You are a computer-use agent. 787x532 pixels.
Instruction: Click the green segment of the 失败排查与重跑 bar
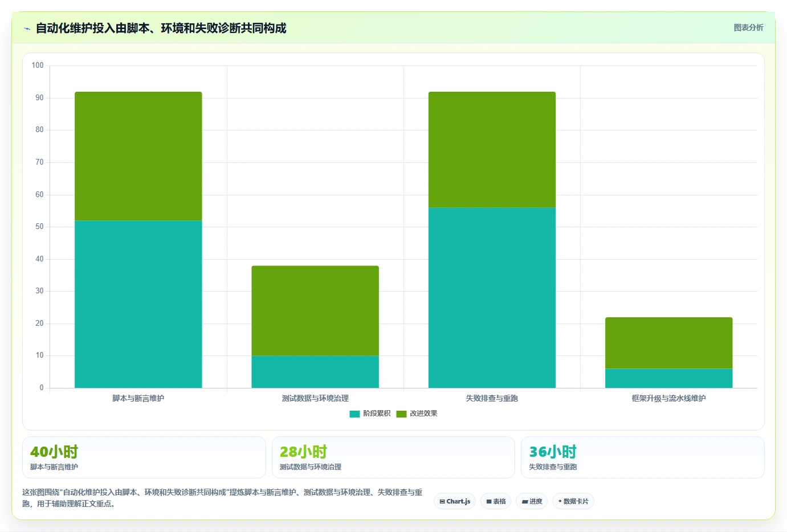[492, 150]
